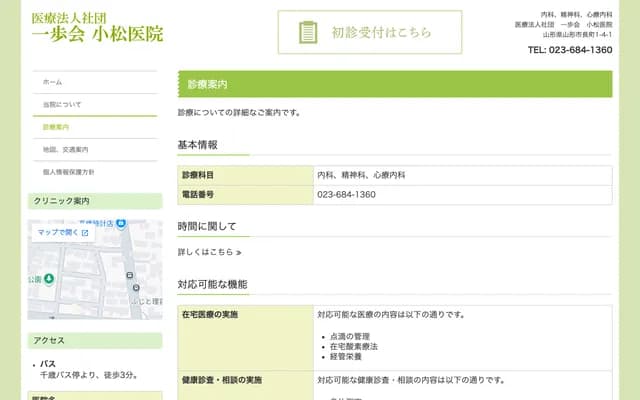Click the 時間に関して section heading
Image resolution: width=640 pixels, height=400 pixels.
[x=207, y=226]
